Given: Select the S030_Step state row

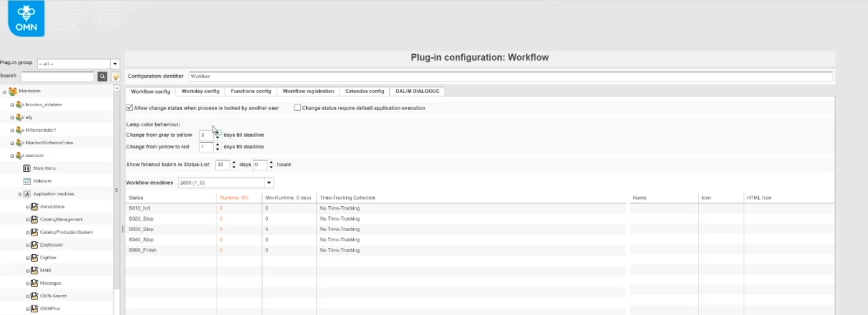Looking at the screenshot, I should (x=377, y=229).
